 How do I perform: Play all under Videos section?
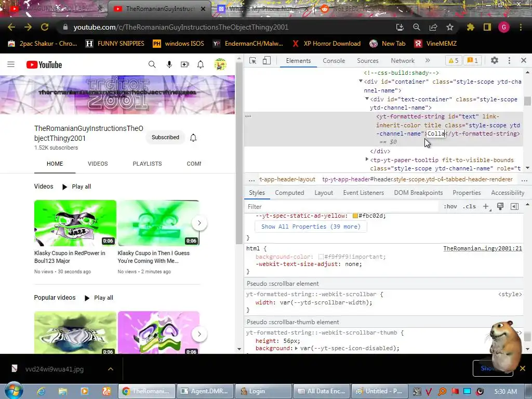(x=77, y=187)
